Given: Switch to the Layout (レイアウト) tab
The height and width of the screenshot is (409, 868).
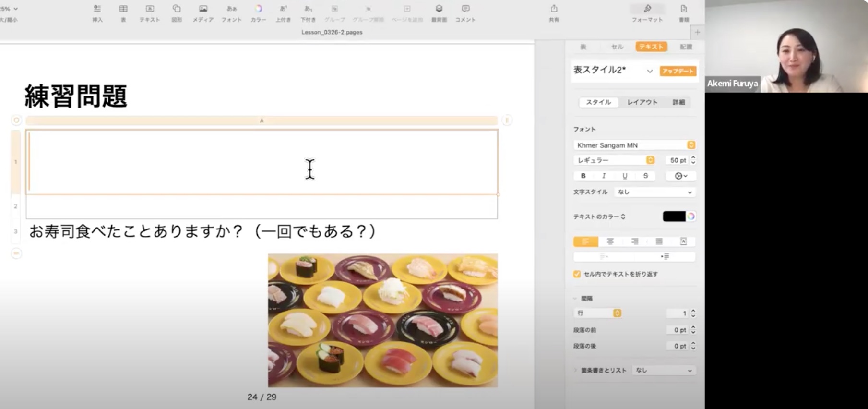Looking at the screenshot, I should click(642, 102).
